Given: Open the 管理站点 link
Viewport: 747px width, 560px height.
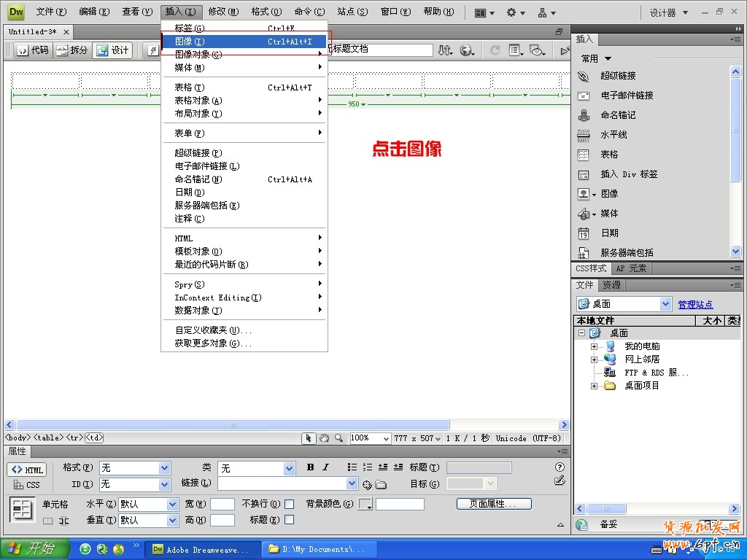Looking at the screenshot, I should 694,303.
